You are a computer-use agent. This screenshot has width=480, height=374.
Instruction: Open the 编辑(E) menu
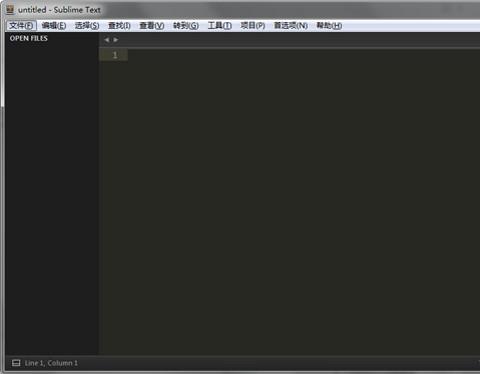(x=54, y=26)
